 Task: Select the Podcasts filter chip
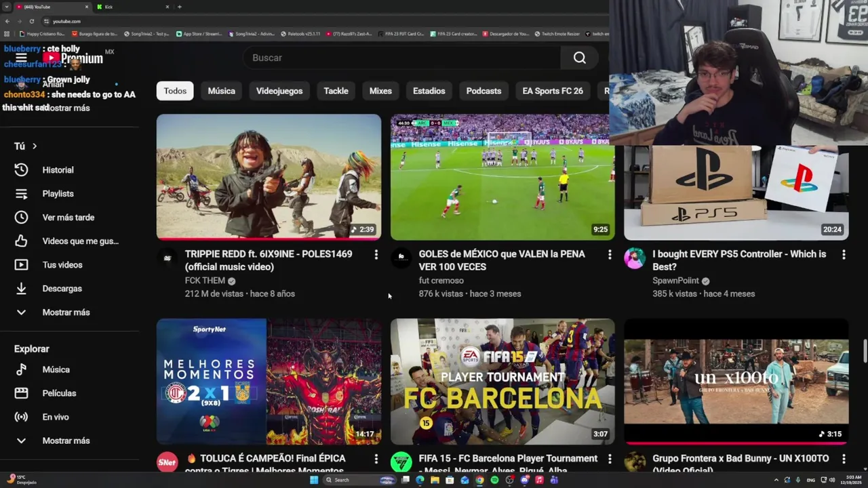484,91
